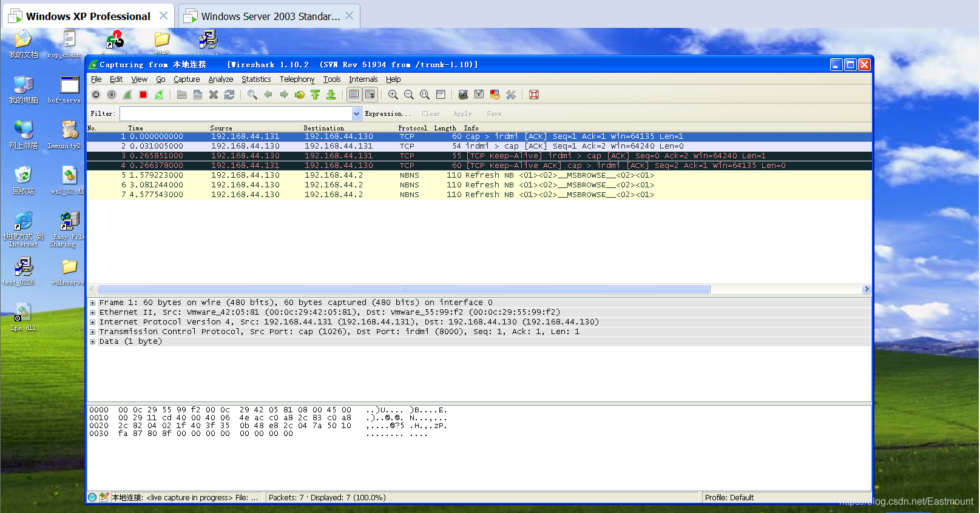Reset zoom to normal size

(425, 95)
